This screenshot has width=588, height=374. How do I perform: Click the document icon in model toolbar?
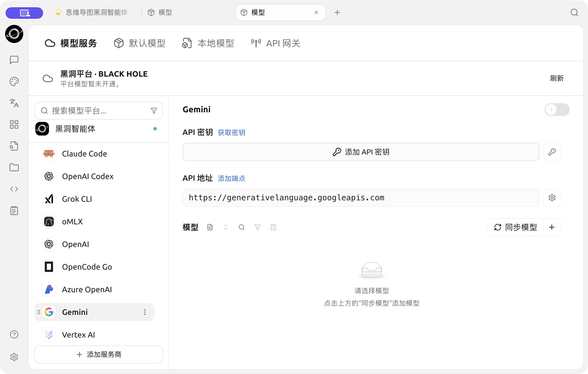pos(210,227)
